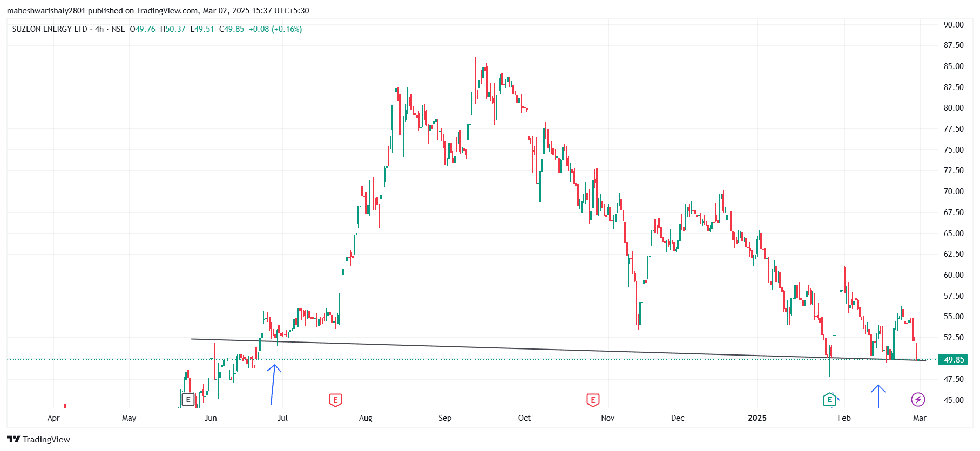The width and height of the screenshot is (980, 451).
Task: Click the Jul label on the time axis
Action: coord(282,418)
